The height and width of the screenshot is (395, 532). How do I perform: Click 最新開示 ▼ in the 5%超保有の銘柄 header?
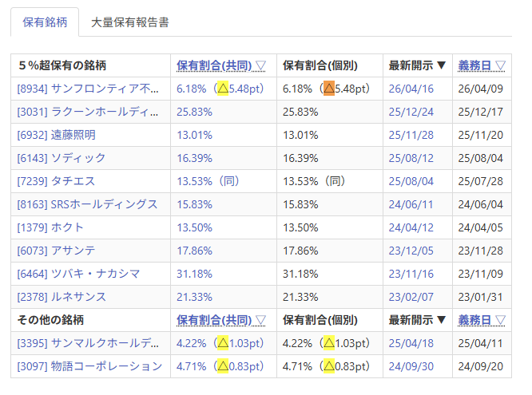tap(417, 65)
